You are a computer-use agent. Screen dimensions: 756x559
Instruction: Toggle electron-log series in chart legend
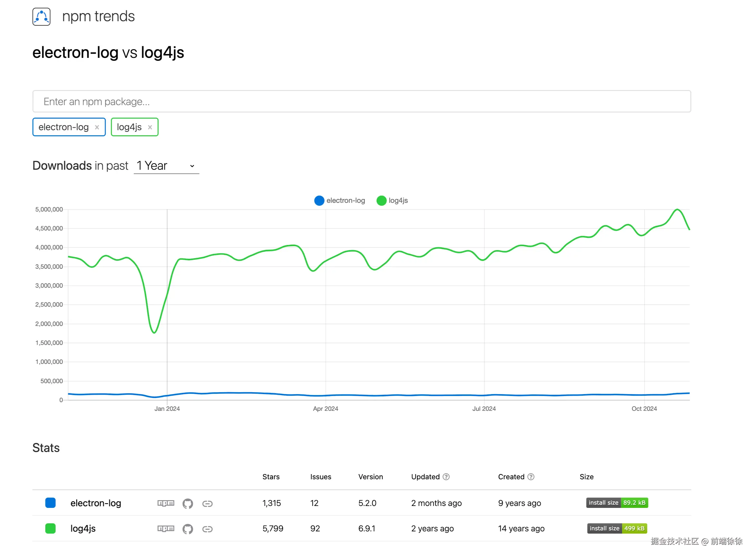point(340,201)
